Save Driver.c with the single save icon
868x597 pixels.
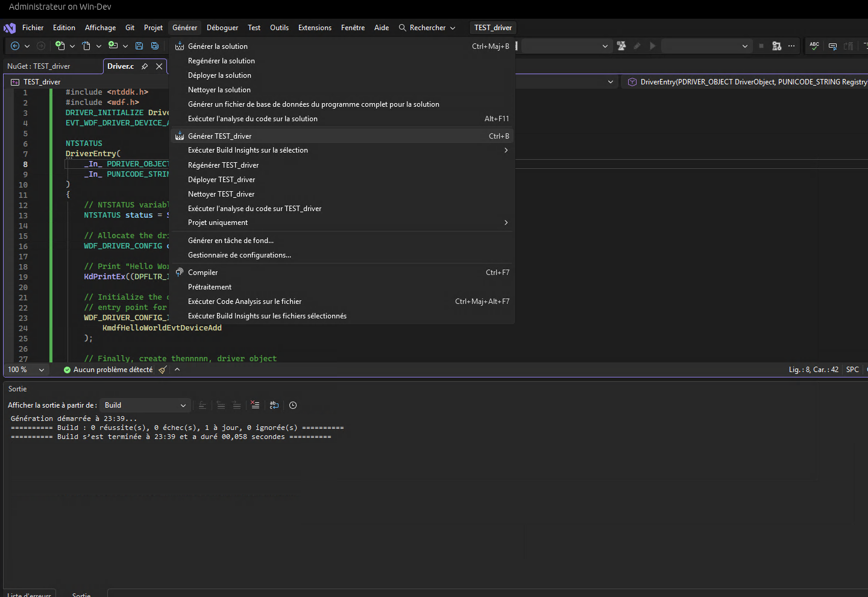pos(139,46)
